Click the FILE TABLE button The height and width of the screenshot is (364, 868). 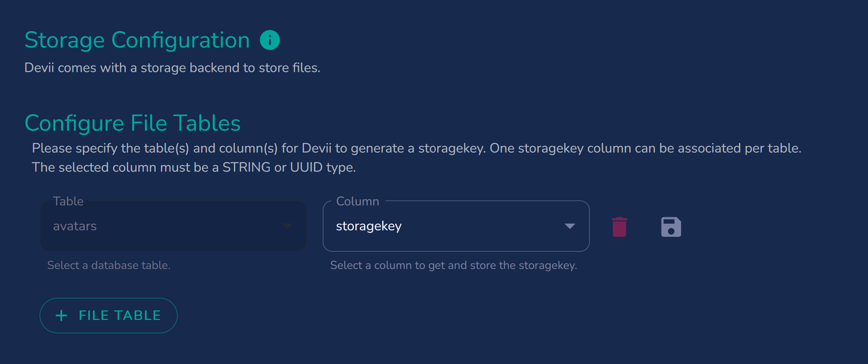(108, 315)
